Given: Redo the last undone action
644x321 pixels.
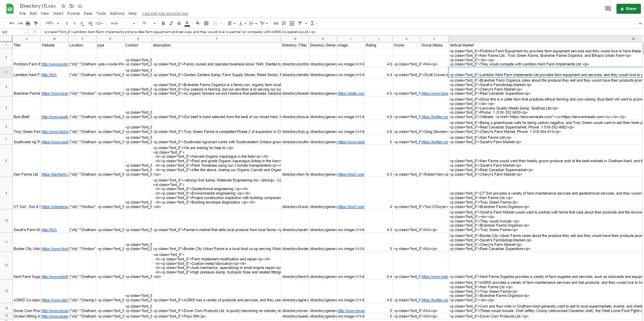Looking at the screenshot, I should tap(20, 23).
